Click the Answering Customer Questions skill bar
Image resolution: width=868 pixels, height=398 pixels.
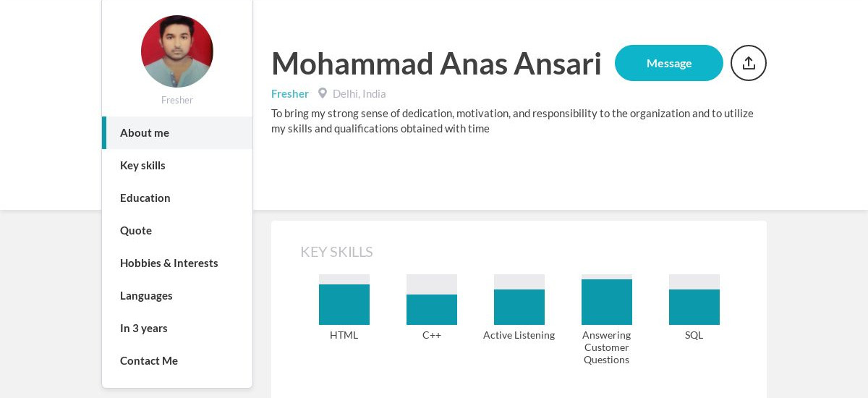(x=607, y=300)
